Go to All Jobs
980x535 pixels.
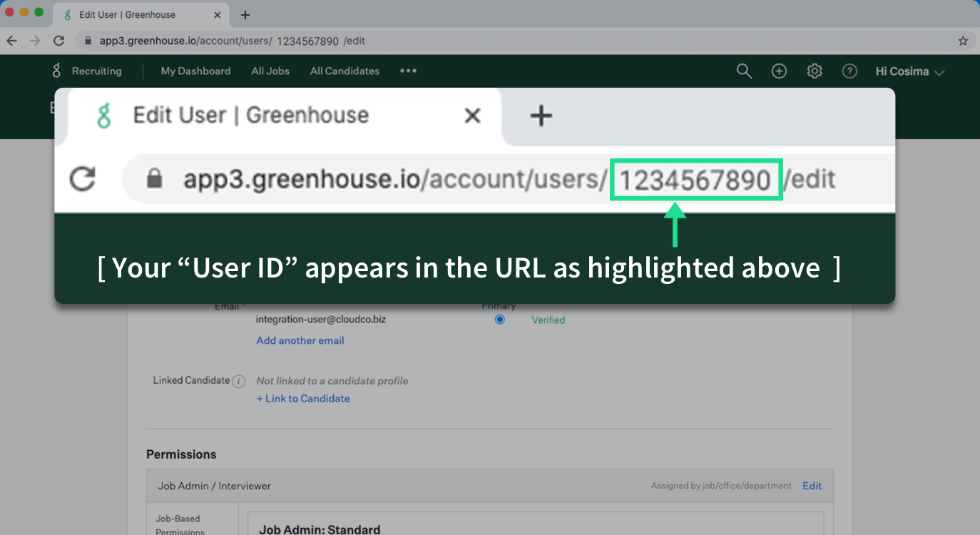(270, 71)
